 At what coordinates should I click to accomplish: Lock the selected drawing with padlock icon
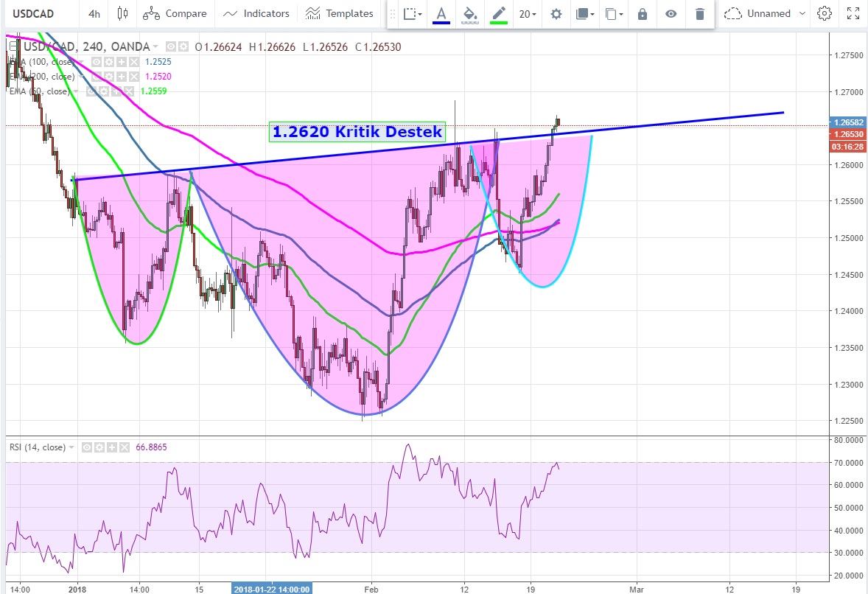(x=642, y=14)
